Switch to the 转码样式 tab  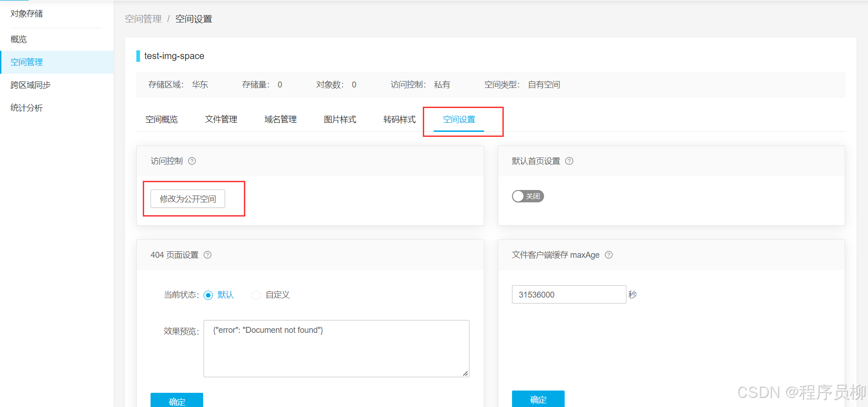[x=399, y=119]
